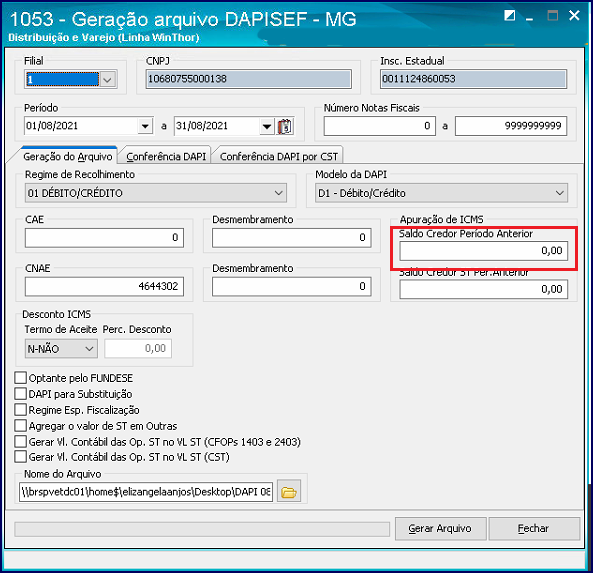
Task: Click the Fechar button
Action: (534, 528)
